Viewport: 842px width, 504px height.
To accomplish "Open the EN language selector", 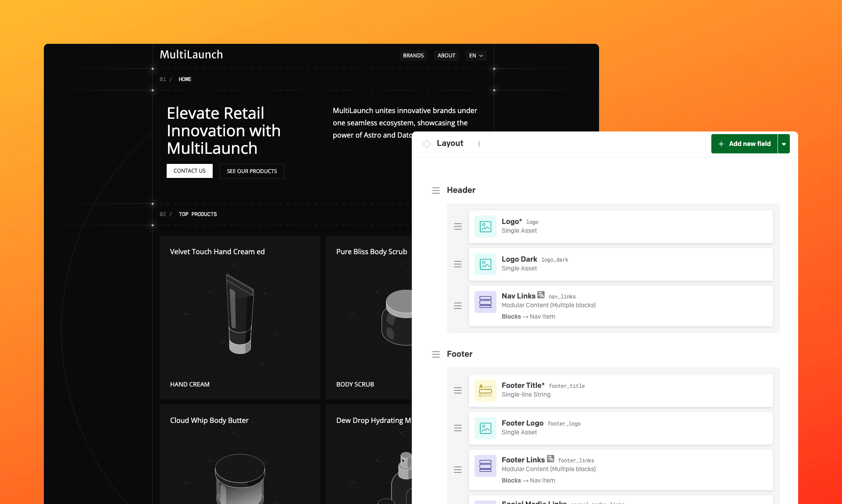I will click(476, 56).
